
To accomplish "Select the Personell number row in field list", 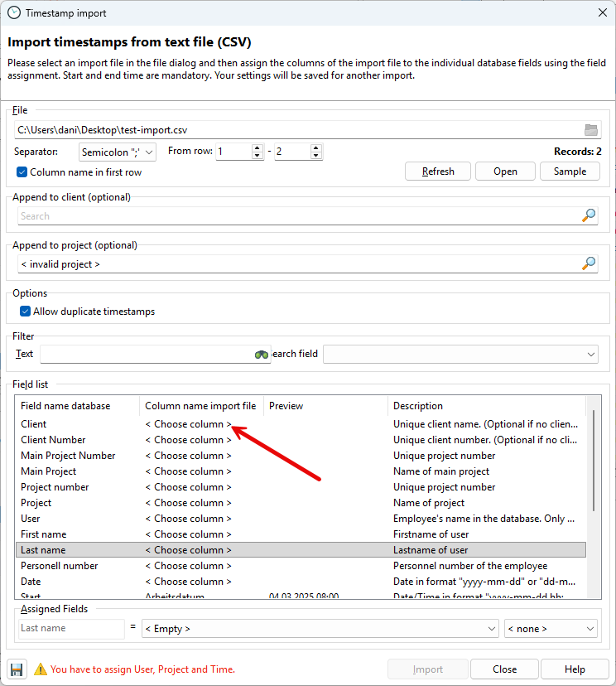I will 60,566.
